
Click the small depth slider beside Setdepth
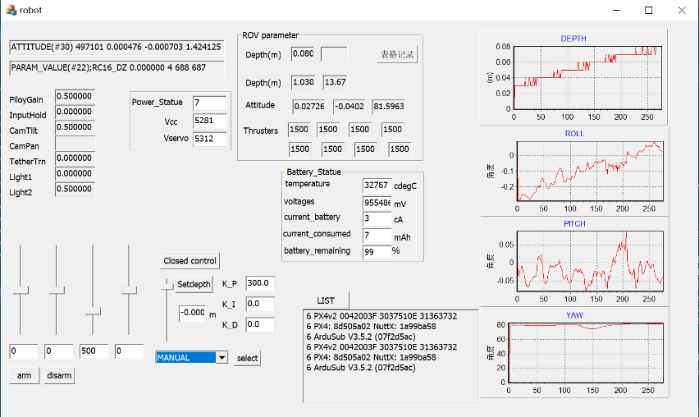point(167,285)
